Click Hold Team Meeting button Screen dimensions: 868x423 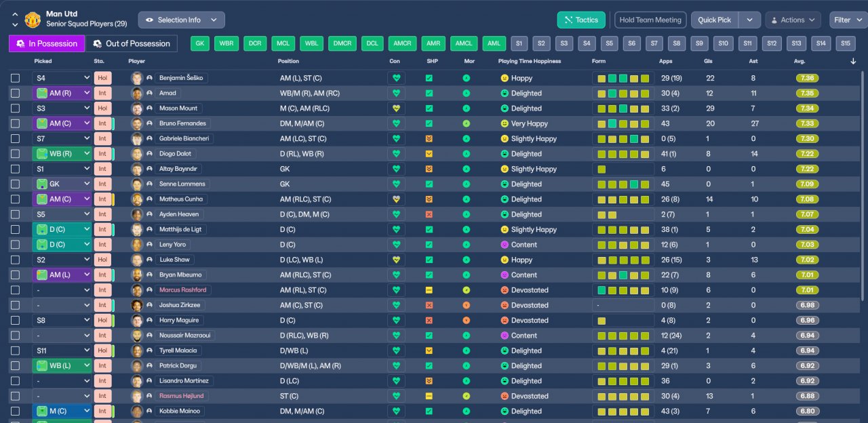click(x=650, y=20)
